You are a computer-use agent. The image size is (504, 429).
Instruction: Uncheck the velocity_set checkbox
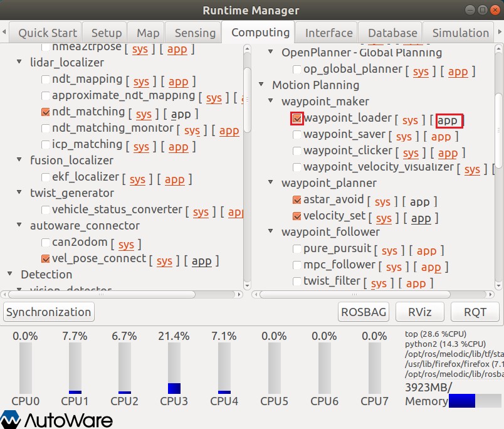(297, 216)
